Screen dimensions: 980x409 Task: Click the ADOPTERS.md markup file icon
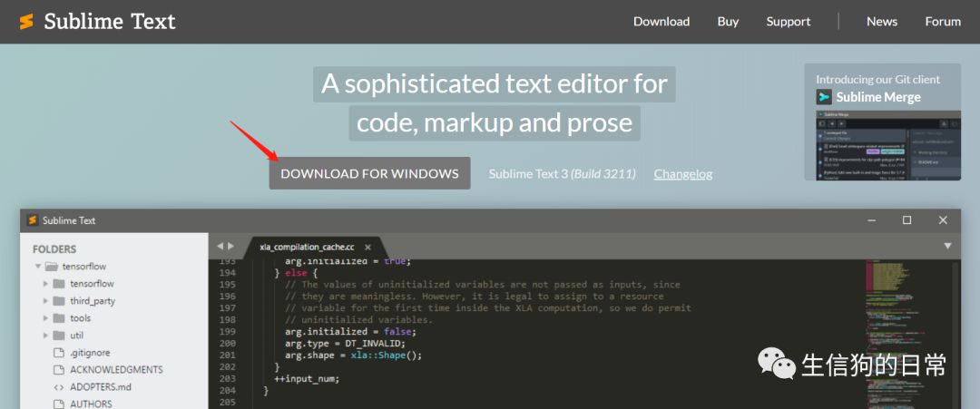(59, 387)
